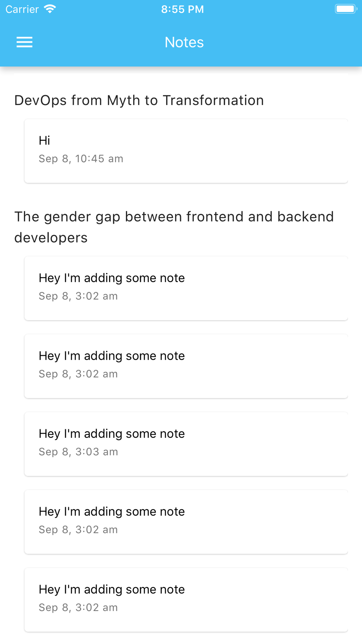
Task: Select the gender gap frontend backend heading
Action: [174, 227]
